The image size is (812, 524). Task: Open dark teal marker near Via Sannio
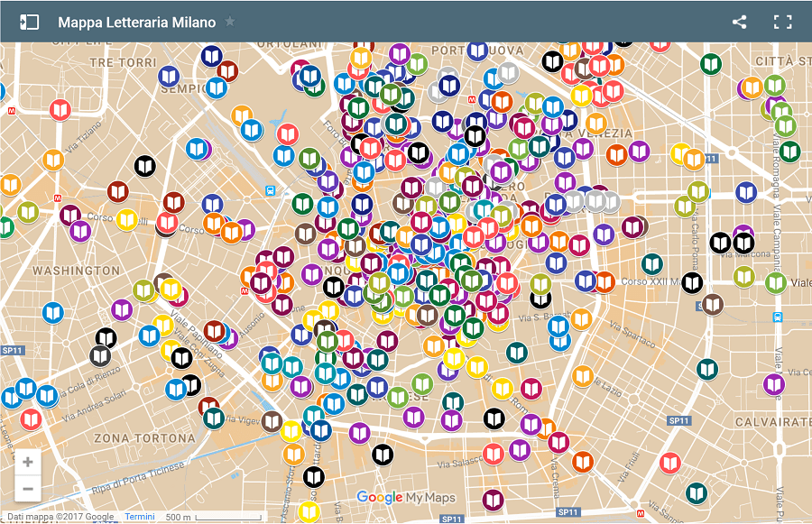coord(697,493)
